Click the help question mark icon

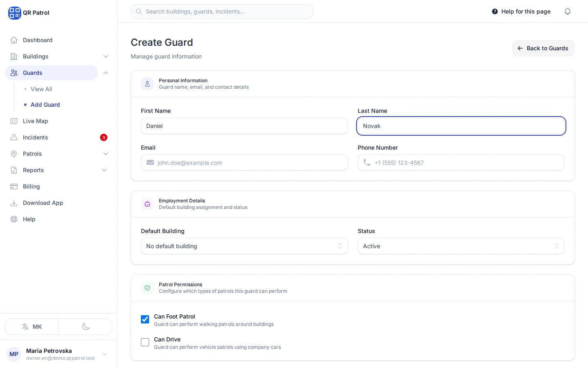coord(495,11)
